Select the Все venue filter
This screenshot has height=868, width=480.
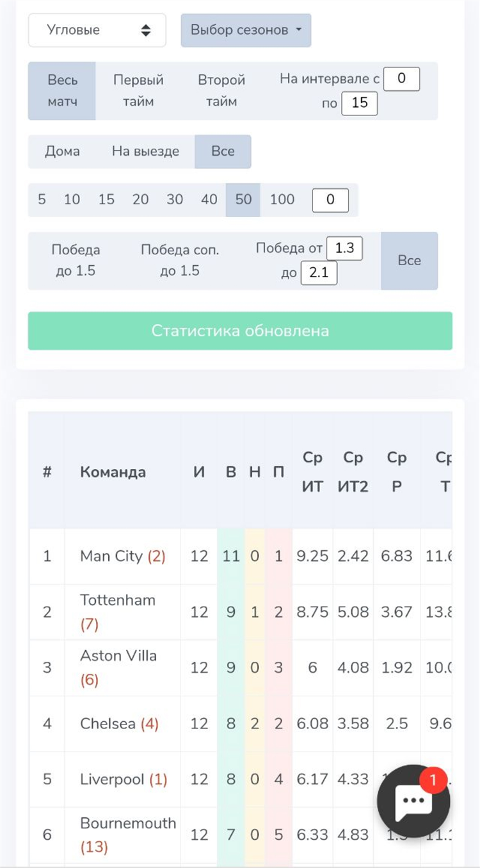[x=223, y=152]
